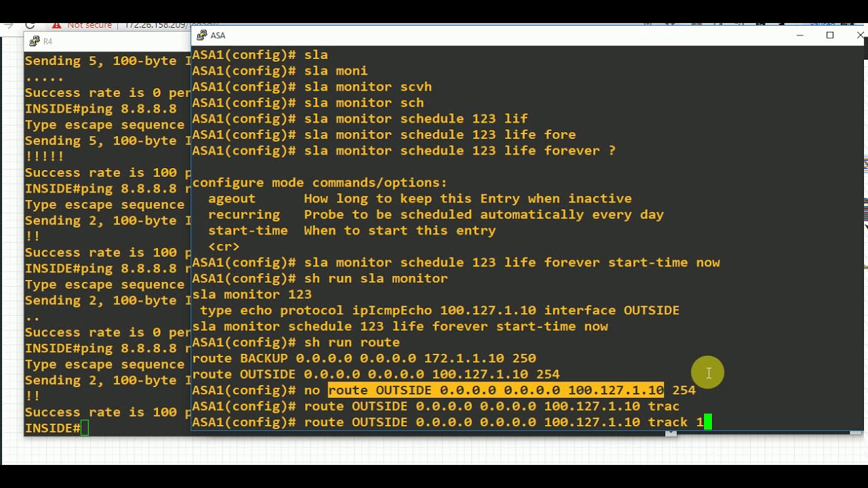
Task: Maximize the ASA terminal window
Action: point(830,35)
